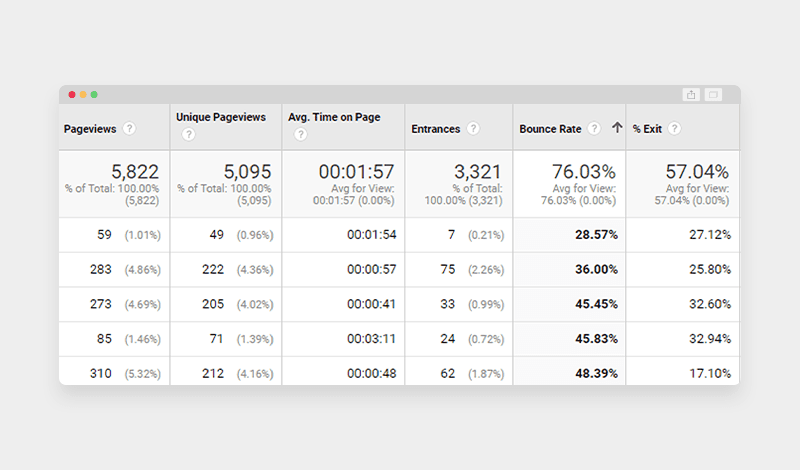Sort by the Entrances column header

(x=436, y=129)
